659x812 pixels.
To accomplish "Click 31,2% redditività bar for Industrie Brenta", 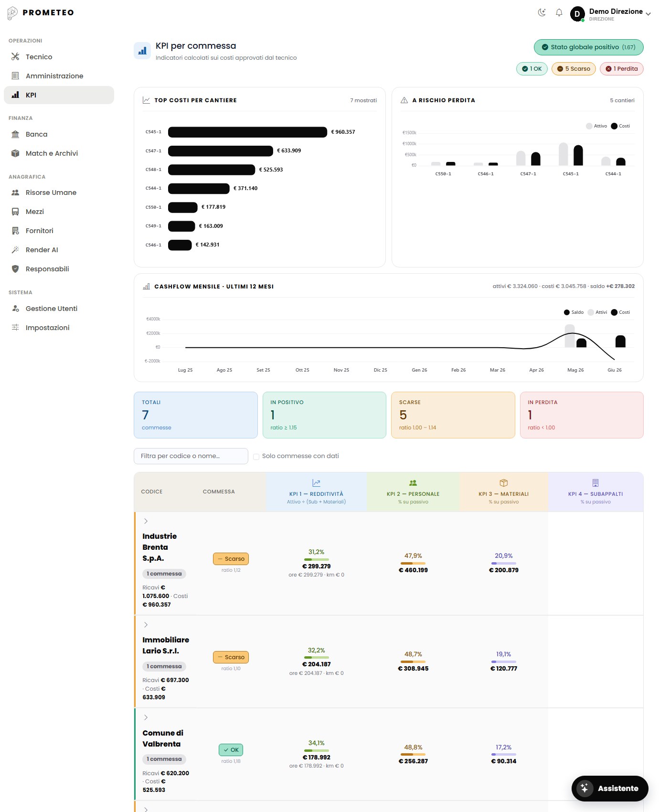I will (317, 559).
